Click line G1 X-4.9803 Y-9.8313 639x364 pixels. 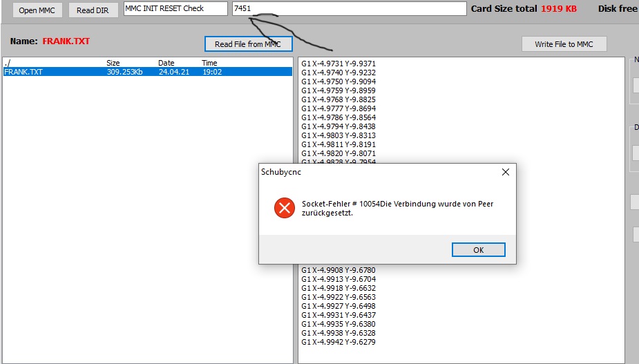pyautogui.click(x=338, y=135)
